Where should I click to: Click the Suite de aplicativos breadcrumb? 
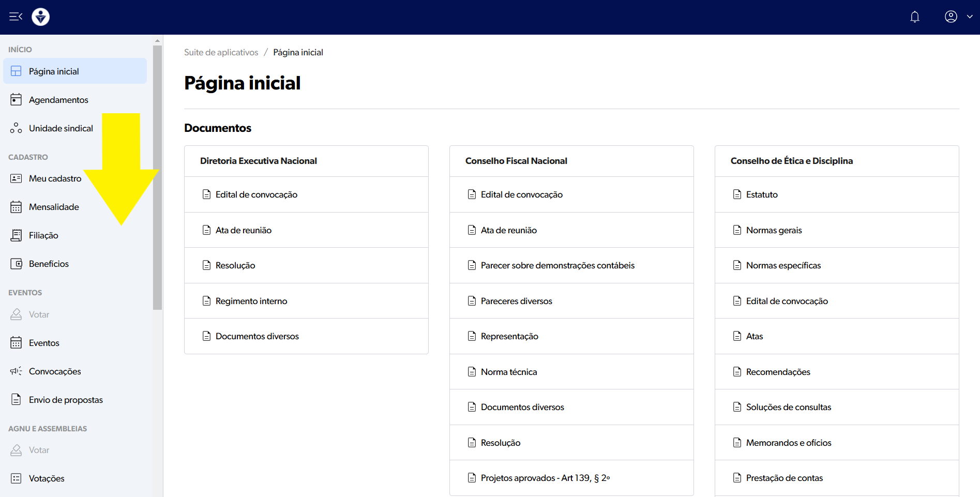pos(221,52)
